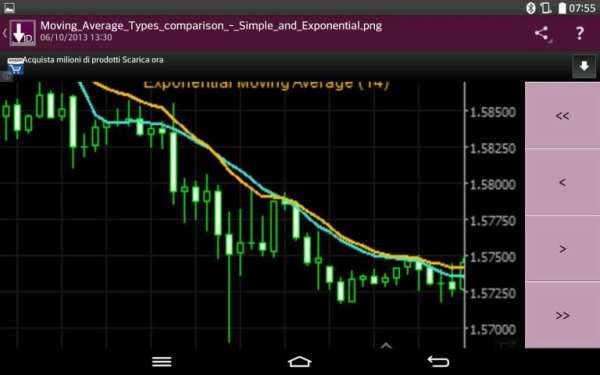Go back using the header chevron
This screenshot has width=600, height=375.
pyautogui.click(x=5, y=33)
